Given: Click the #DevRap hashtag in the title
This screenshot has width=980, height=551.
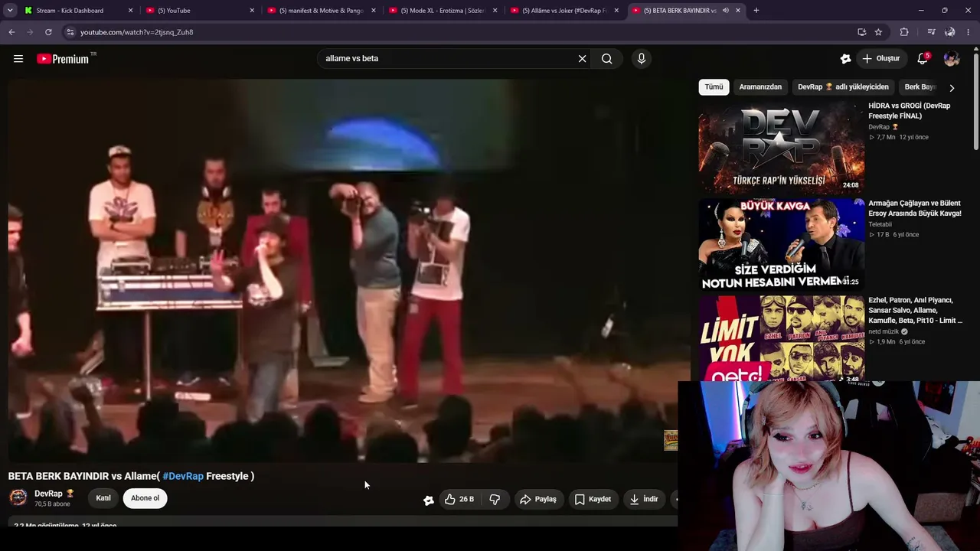Looking at the screenshot, I should (183, 476).
